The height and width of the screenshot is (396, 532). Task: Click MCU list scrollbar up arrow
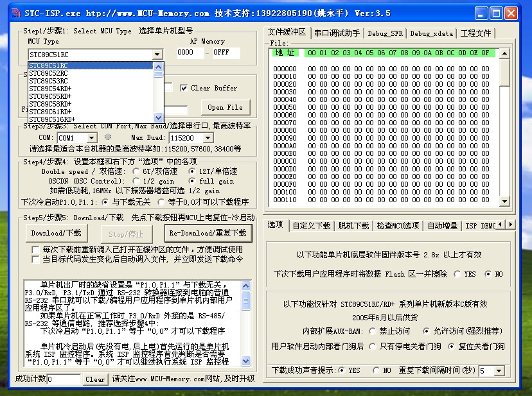point(159,67)
